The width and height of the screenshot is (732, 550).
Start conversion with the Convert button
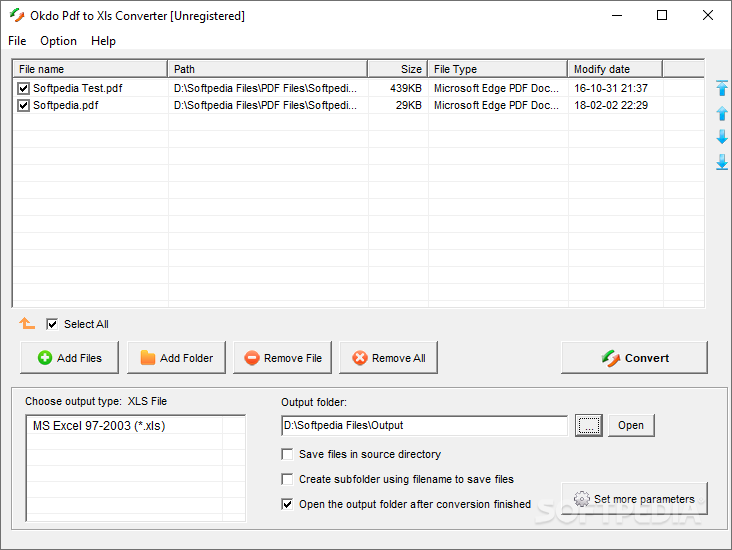(x=634, y=358)
